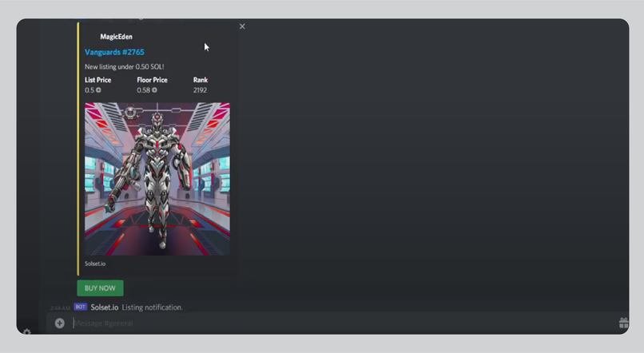This screenshot has height=353, width=644.
Task: Click the plus attachment icon
Action: click(x=60, y=323)
